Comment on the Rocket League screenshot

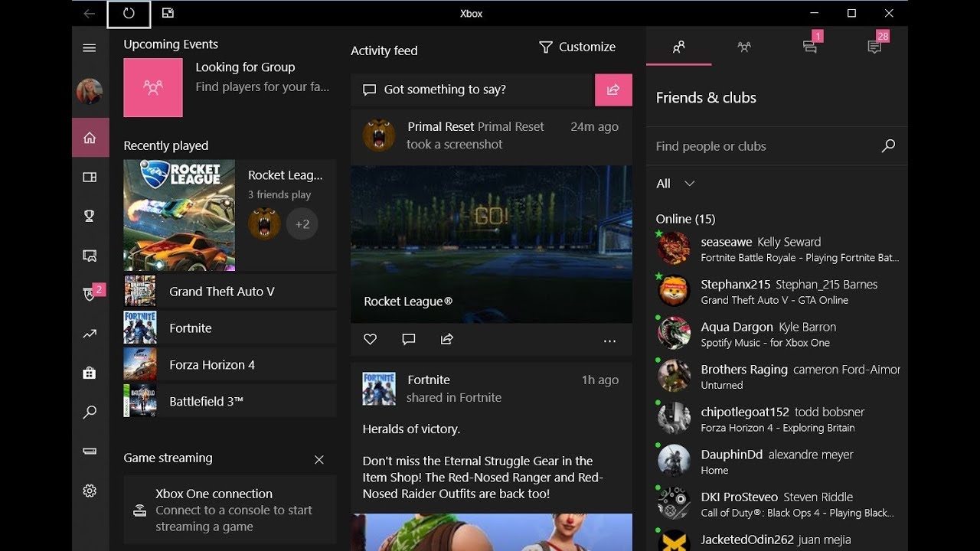(x=409, y=339)
